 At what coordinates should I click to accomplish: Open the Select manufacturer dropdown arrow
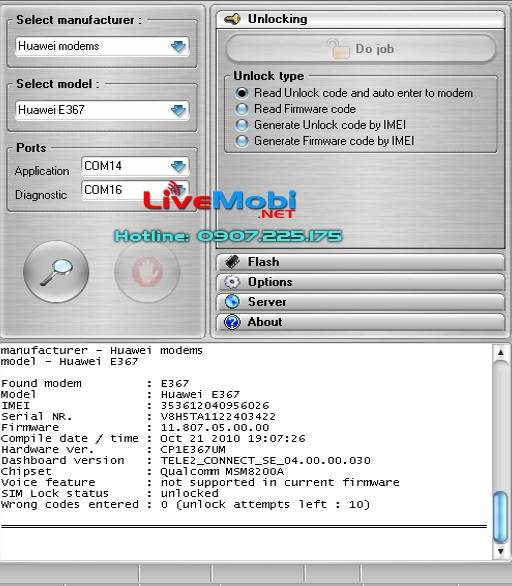178,46
